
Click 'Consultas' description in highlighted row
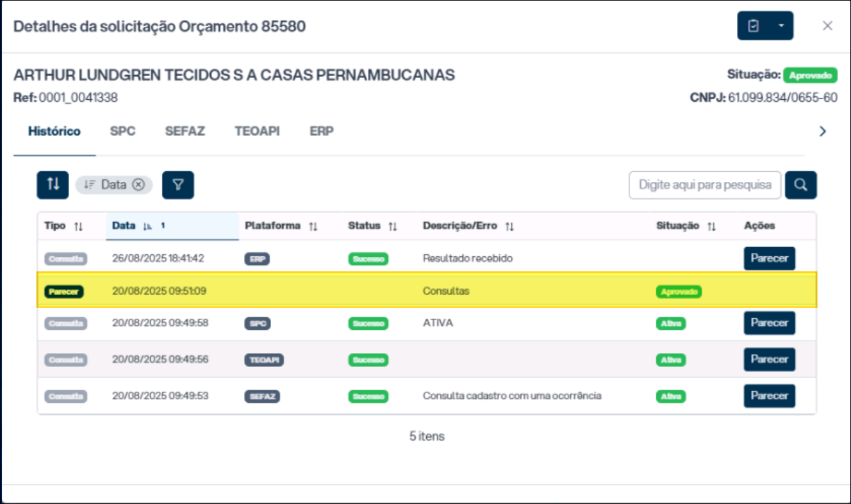[x=446, y=291]
